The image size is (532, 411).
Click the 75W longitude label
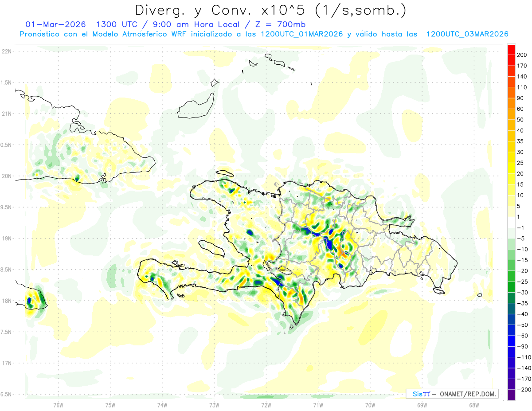tap(110, 405)
